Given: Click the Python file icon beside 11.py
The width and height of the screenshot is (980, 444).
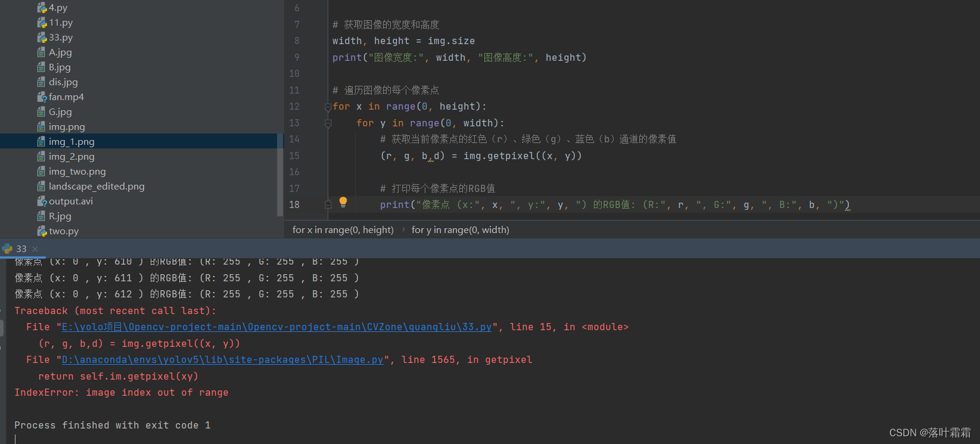Looking at the screenshot, I should [x=42, y=23].
